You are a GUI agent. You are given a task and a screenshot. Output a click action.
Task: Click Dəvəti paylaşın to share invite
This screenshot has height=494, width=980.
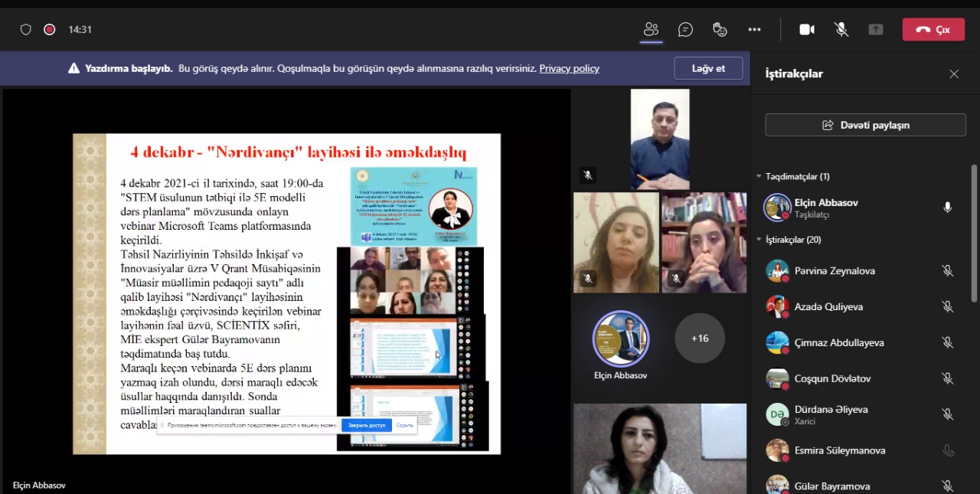pos(865,125)
